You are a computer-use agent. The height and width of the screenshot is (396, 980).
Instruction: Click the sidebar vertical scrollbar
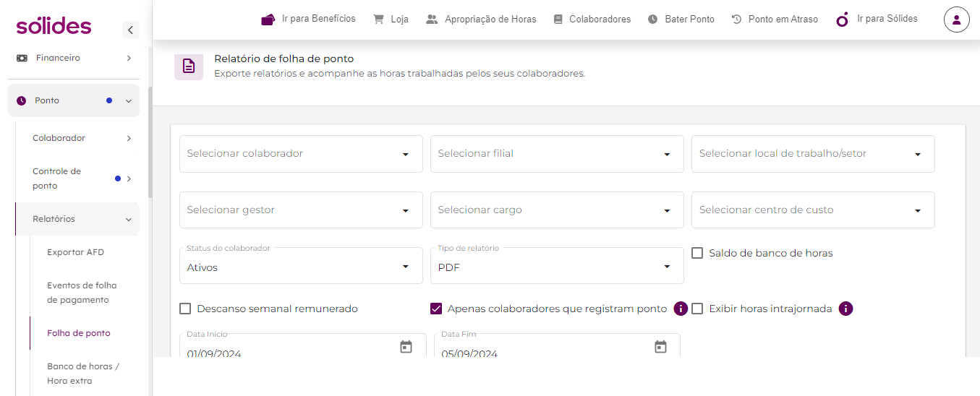[150, 142]
